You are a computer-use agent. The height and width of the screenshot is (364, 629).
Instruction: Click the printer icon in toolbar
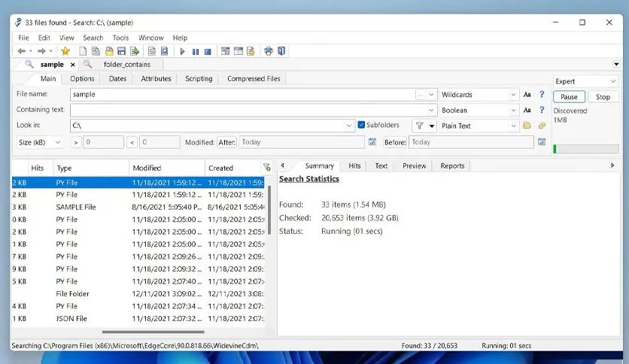pos(269,51)
